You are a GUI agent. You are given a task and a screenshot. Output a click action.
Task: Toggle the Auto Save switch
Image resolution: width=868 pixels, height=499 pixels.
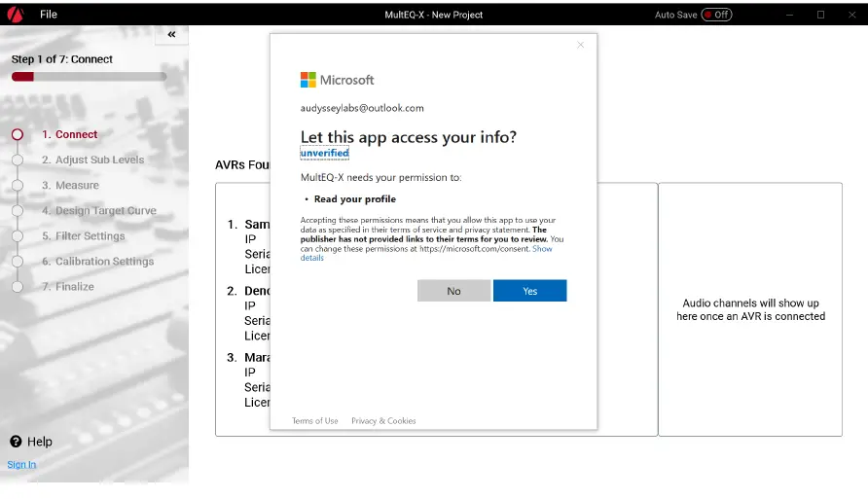point(716,15)
